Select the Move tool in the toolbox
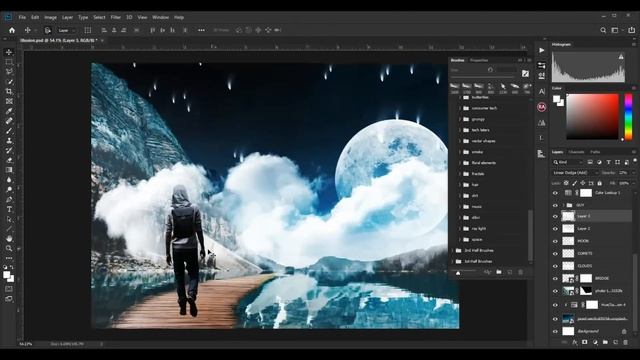 9,52
